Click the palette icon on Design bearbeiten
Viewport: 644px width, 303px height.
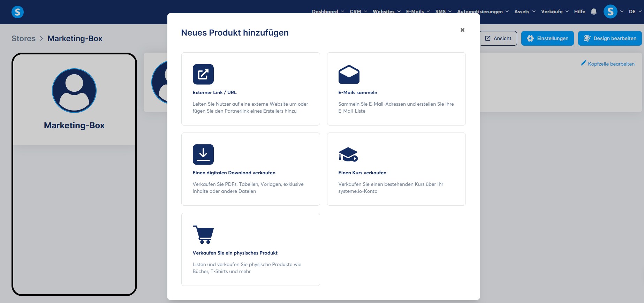click(x=587, y=38)
